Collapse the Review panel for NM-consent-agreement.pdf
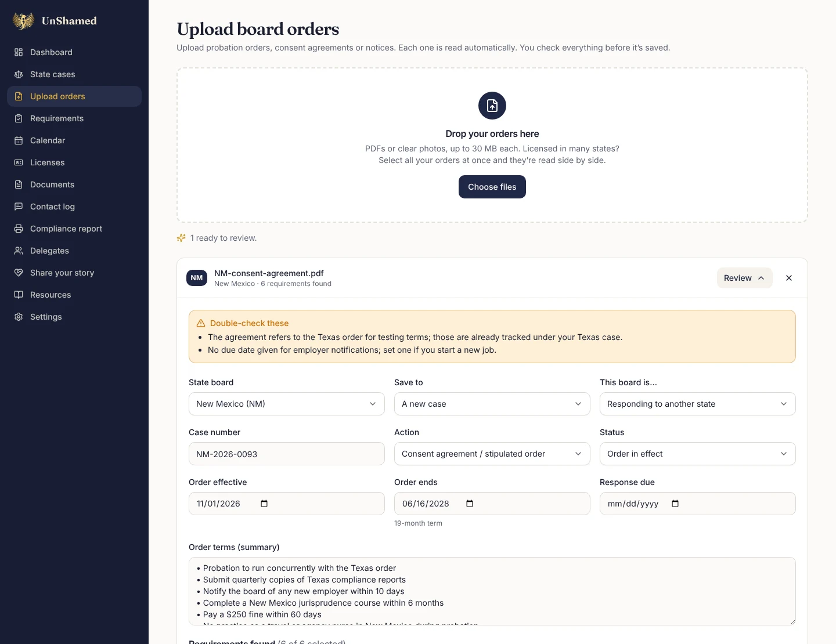 pyautogui.click(x=744, y=278)
